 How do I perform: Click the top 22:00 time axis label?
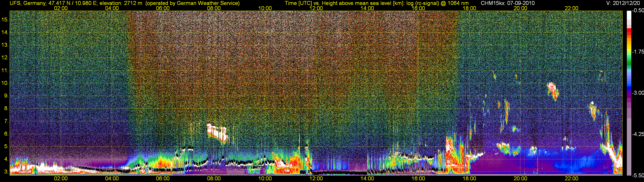pos(571,8)
